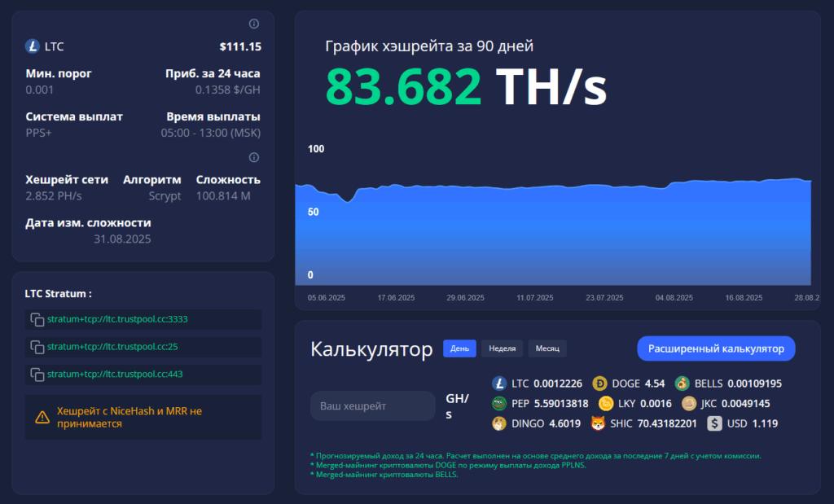
Task: Click the 0.1358 $/GH profit value
Action: pos(228,90)
